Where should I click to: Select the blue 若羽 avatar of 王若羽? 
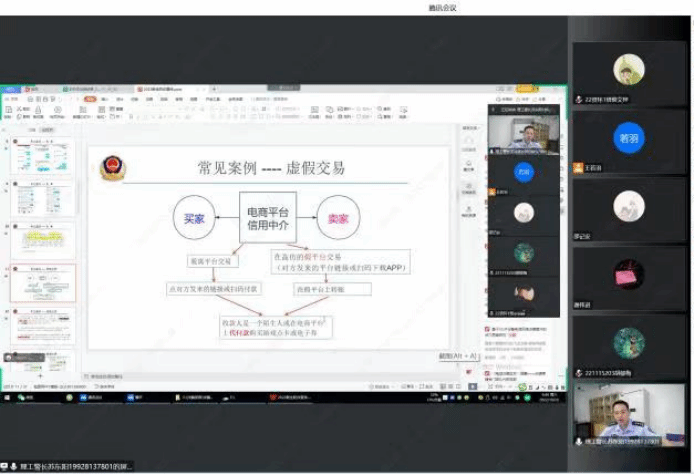coord(628,137)
